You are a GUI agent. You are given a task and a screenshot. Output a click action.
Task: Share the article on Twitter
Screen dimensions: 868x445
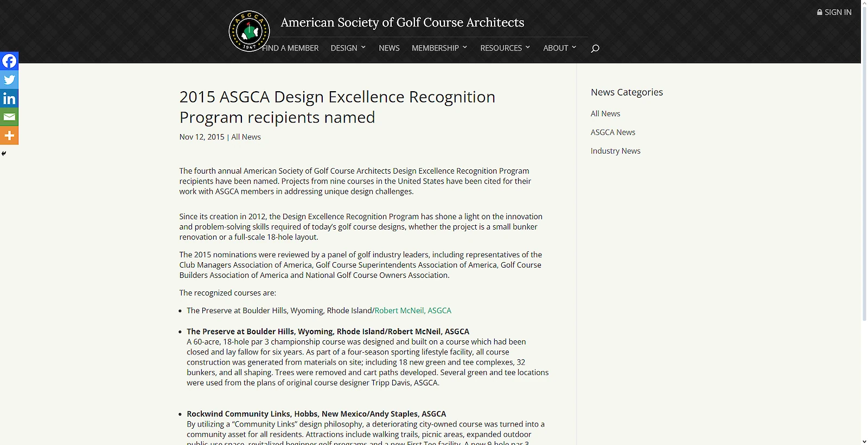point(9,80)
